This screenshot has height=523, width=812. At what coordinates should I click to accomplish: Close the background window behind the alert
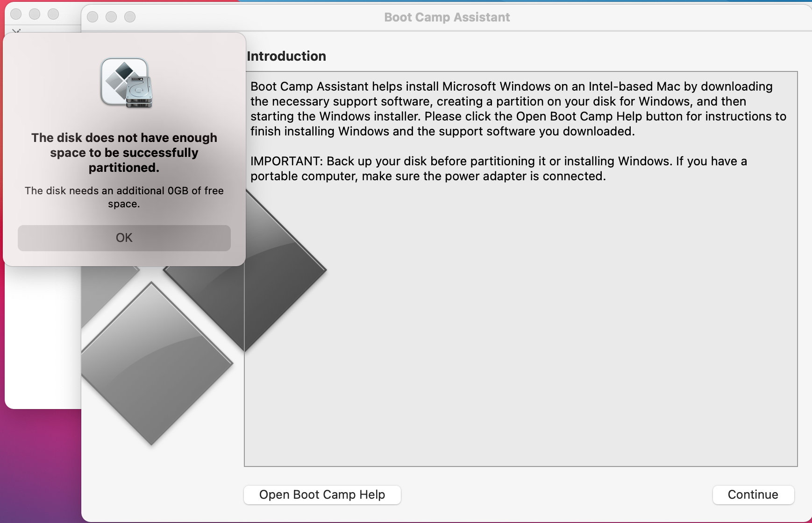pyautogui.click(x=16, y=14)
